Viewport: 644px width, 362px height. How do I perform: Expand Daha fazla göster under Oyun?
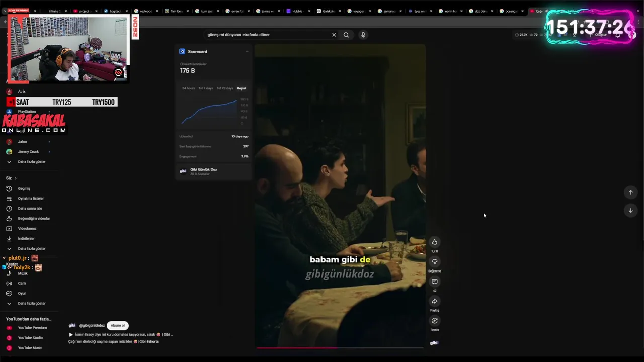pos(31,303)
